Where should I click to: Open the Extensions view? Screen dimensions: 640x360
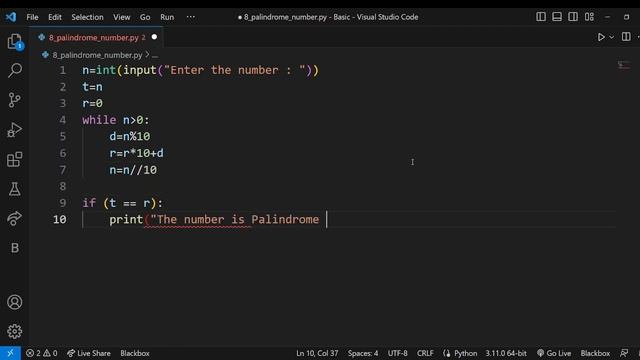point(15,159)
